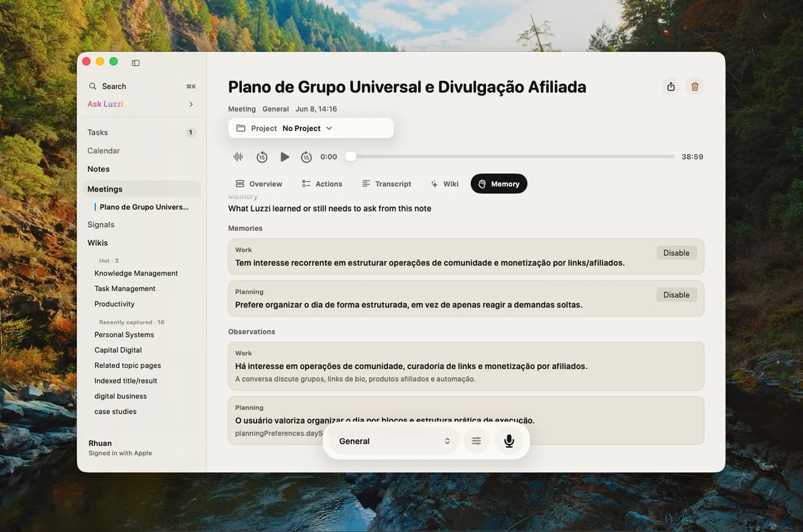Click the Meeting type label under title
The image size is (803, 532).
pyautogui.click(x=242, y=109)
